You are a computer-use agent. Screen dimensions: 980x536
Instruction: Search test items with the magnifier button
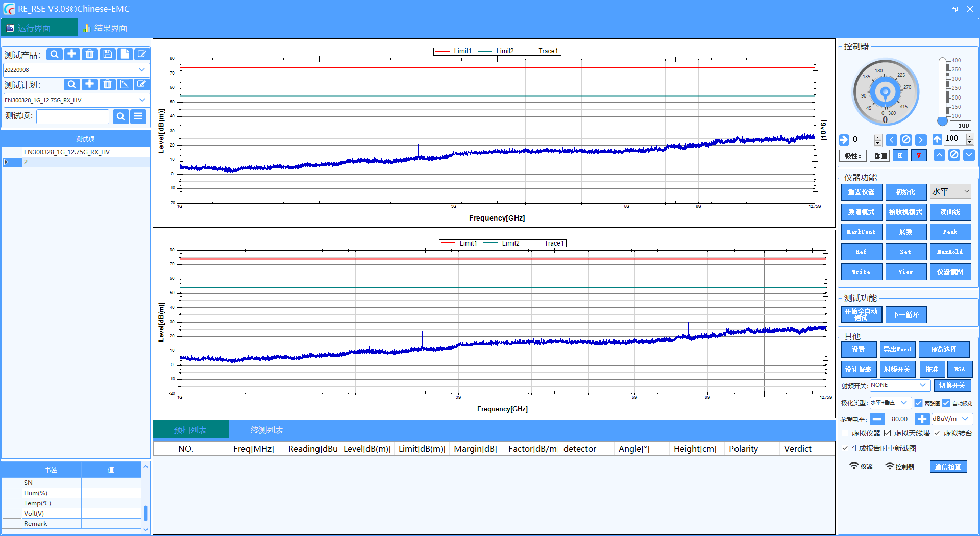[120, 116]
